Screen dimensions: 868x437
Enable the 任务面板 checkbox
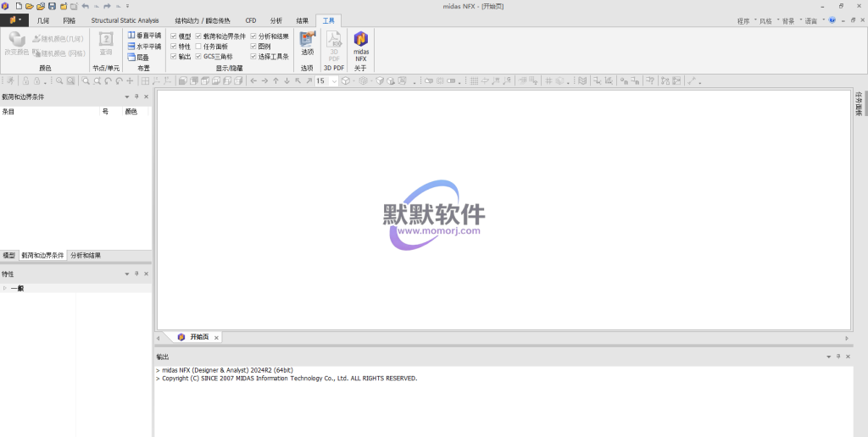[198, 47]
